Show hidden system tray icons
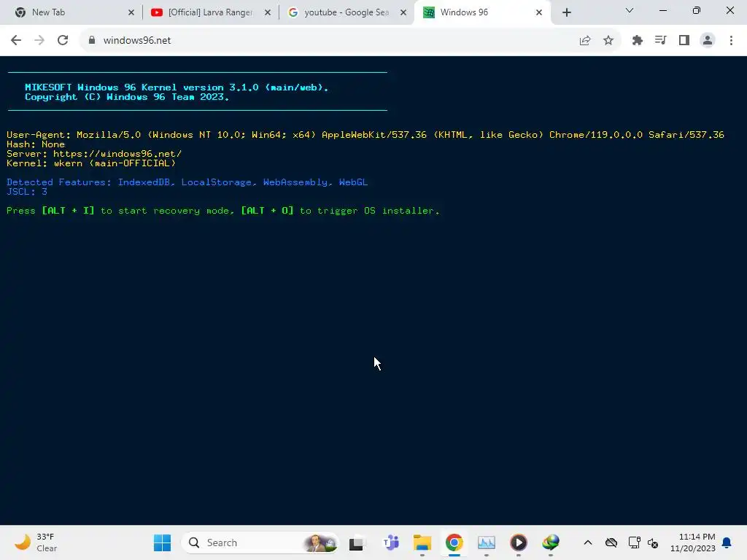The width and height of the screenshot is (747, 560). point(588,542)
